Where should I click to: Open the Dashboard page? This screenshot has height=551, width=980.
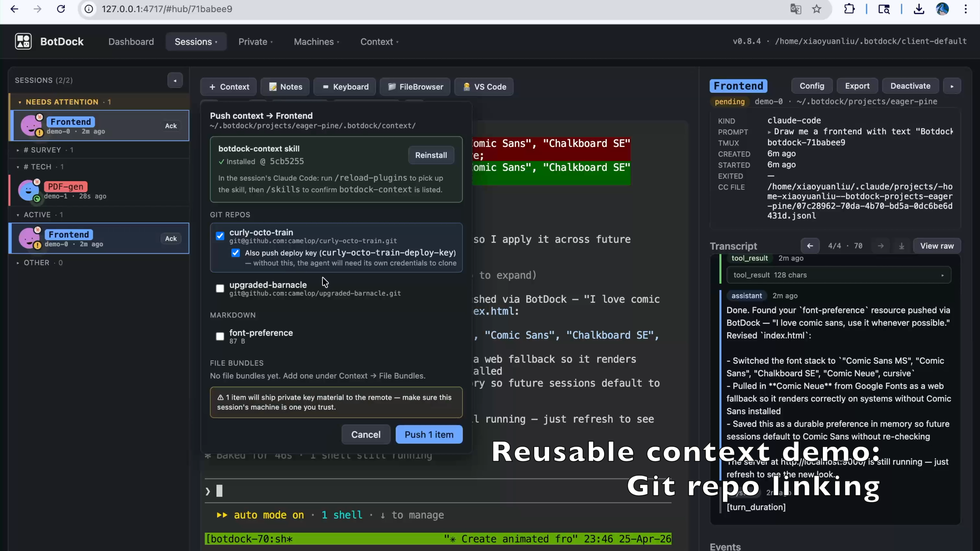point(131,42)
